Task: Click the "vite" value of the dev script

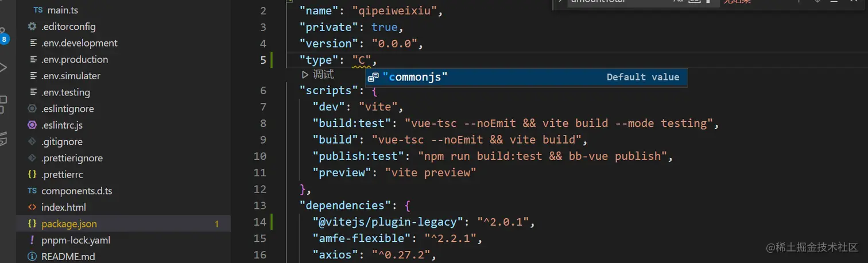Action: (378, 107)
